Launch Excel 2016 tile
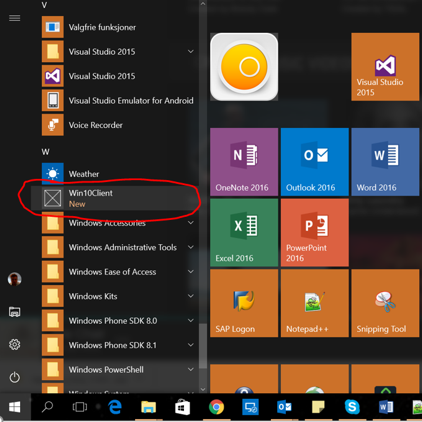The image size is (422, 422). coord(244,233)
